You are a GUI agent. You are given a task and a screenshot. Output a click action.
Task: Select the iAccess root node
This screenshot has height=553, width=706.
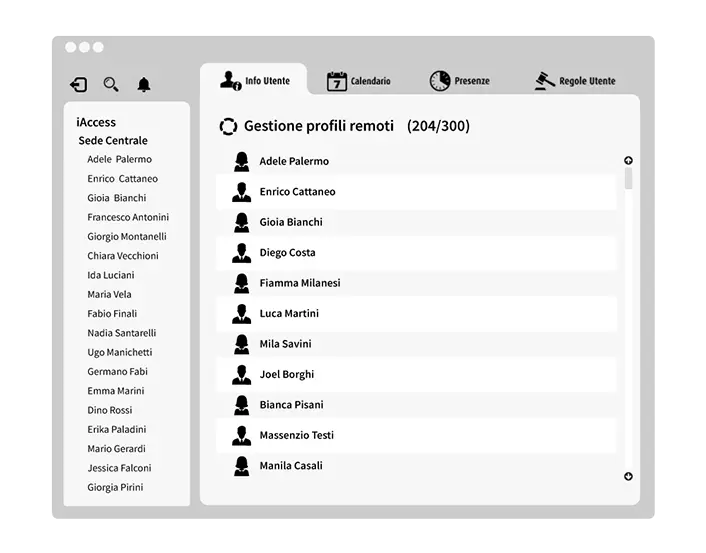pos(96,122)
